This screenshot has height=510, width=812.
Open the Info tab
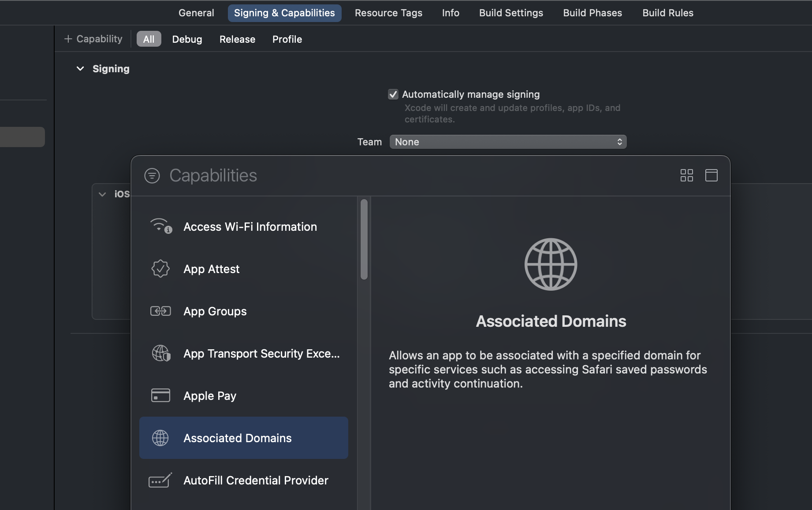click(451, 13)
